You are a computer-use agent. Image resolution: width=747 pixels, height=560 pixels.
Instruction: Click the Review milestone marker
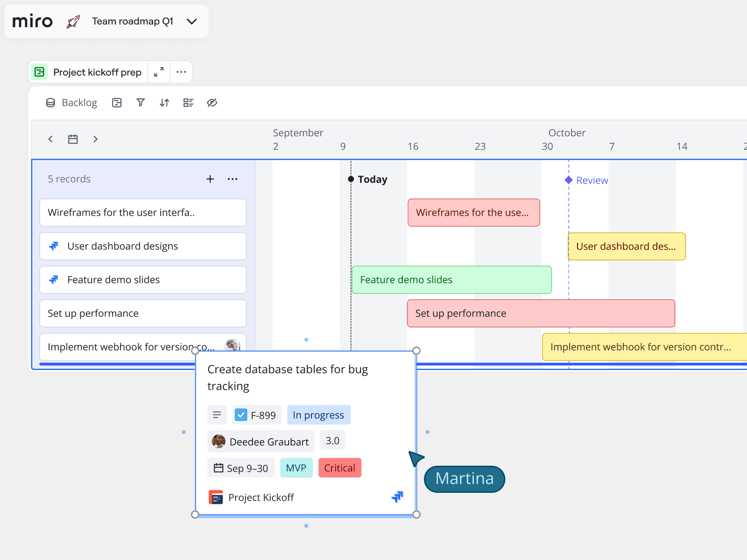click(x=569, y=180)
